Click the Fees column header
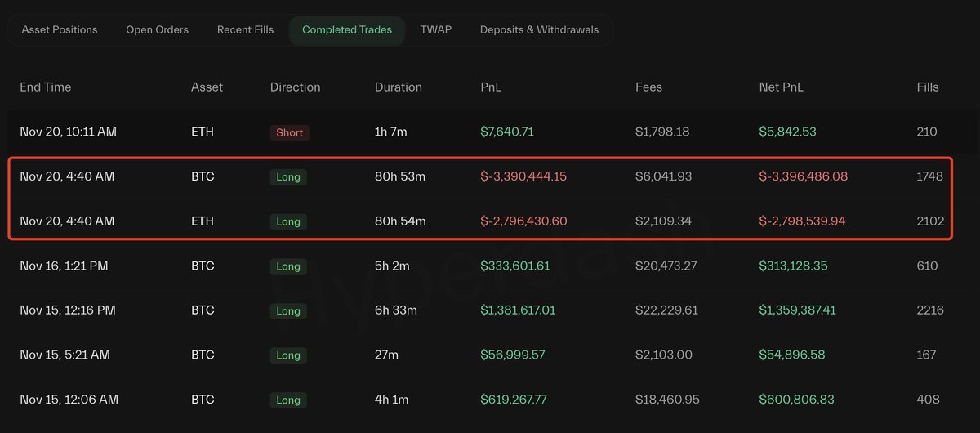This screenshot has height=433, width=980. click(648, 87)
